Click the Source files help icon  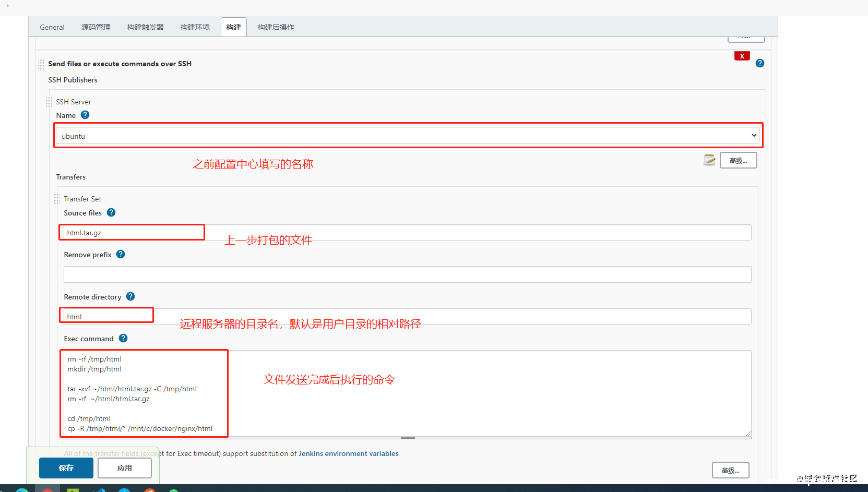[111, 212]
